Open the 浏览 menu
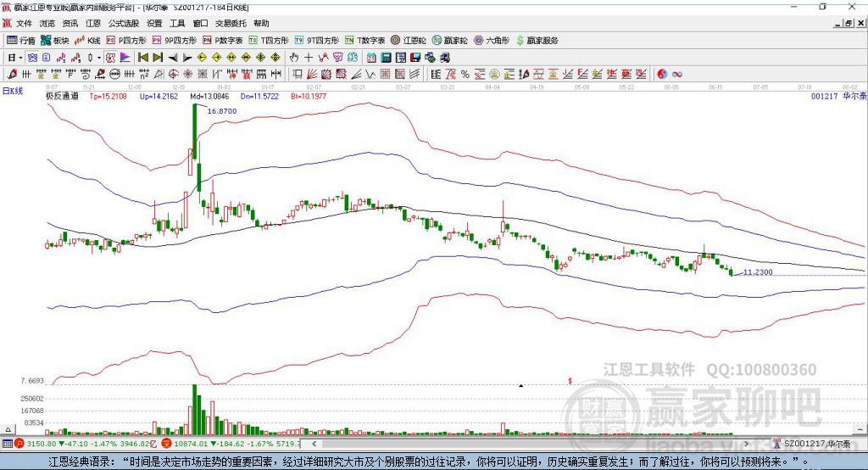Viewport: 868px width, 470px height. 47,23
